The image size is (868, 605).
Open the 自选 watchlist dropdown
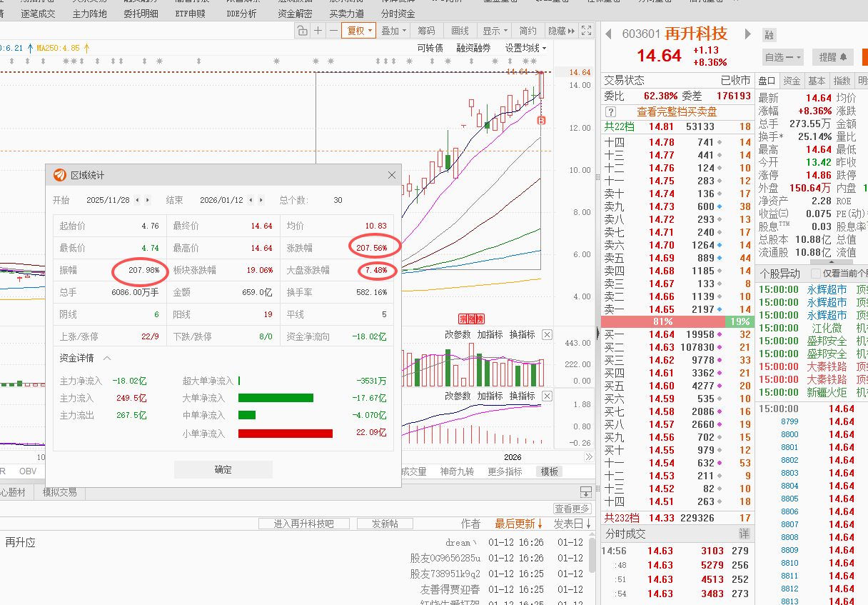[x=783, y=57]
